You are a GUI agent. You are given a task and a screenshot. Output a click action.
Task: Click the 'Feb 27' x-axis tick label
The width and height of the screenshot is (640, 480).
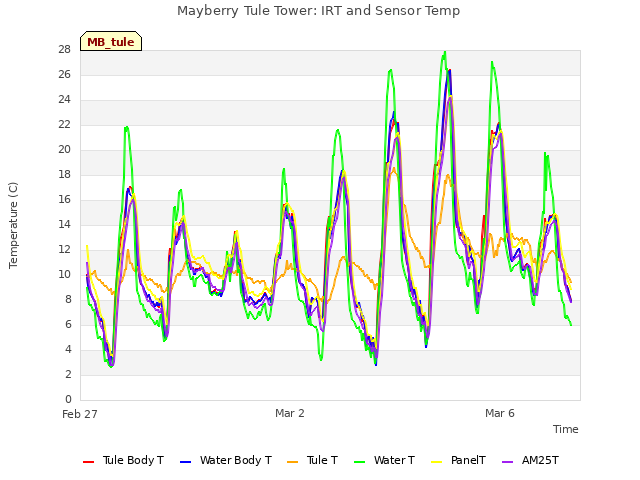coord(80,414)
